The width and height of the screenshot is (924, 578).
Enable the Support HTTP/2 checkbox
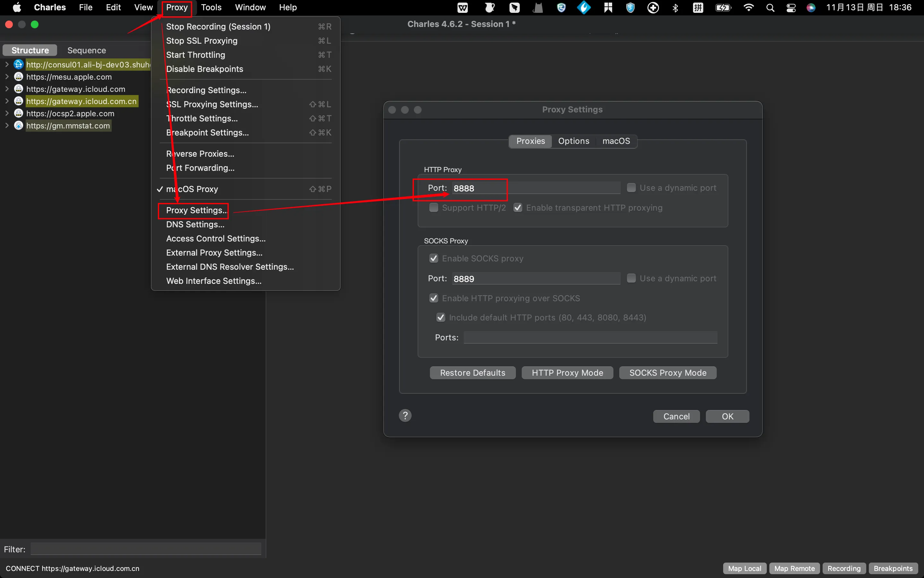pos(433,207)
